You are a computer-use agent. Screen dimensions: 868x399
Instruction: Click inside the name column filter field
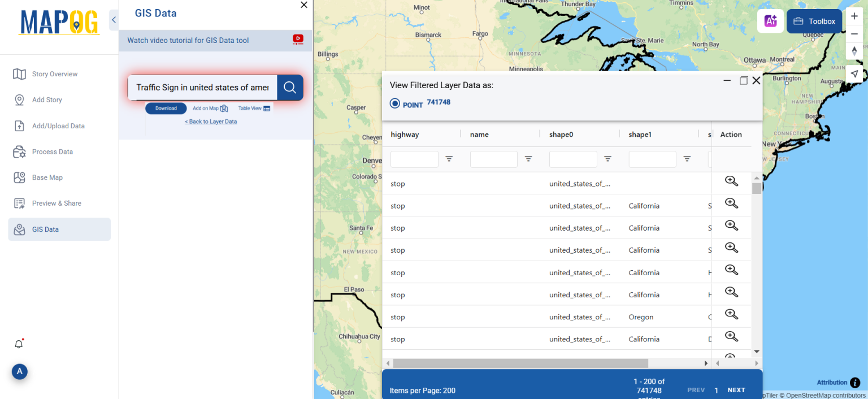[x=493, y=159]
